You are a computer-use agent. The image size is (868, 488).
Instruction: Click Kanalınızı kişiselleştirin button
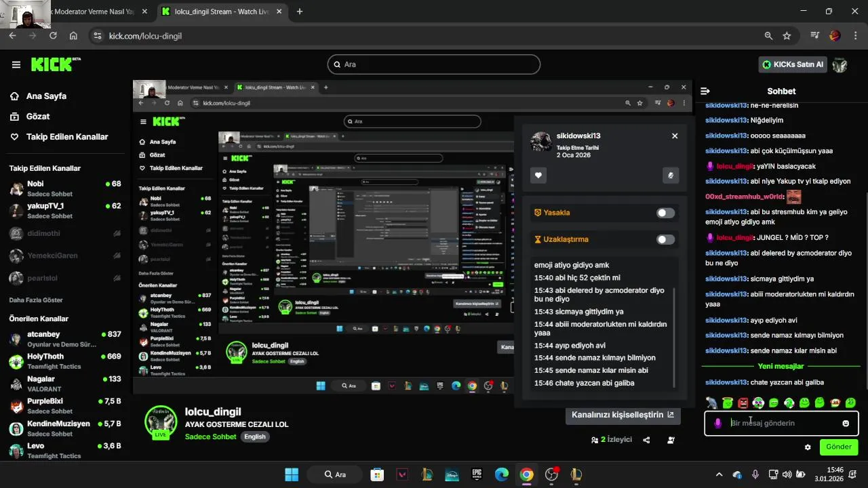tap(623, 415)
